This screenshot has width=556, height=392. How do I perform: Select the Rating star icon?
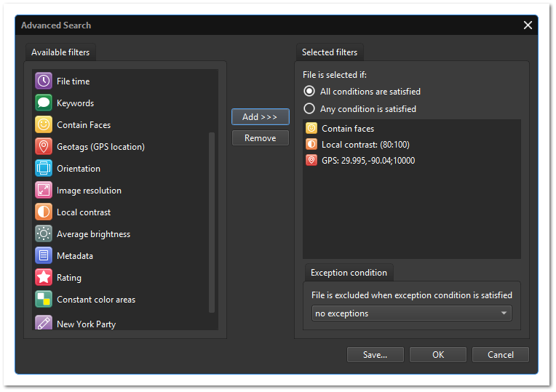tap(44, 278)
